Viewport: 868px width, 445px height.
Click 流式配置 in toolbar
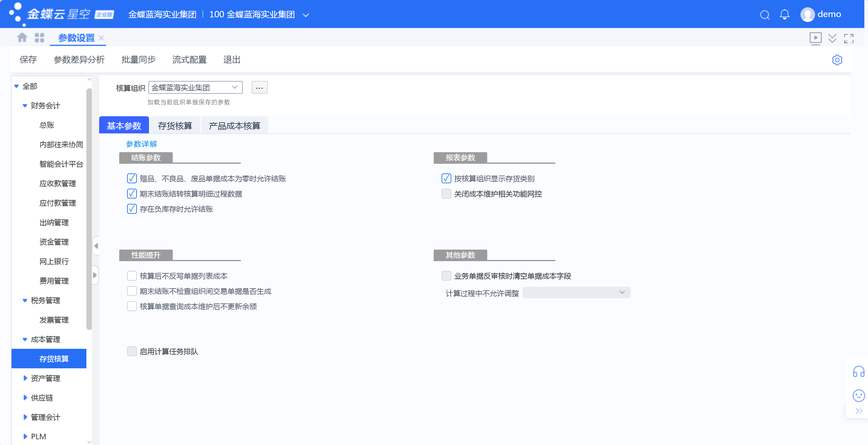click(189, 60)
